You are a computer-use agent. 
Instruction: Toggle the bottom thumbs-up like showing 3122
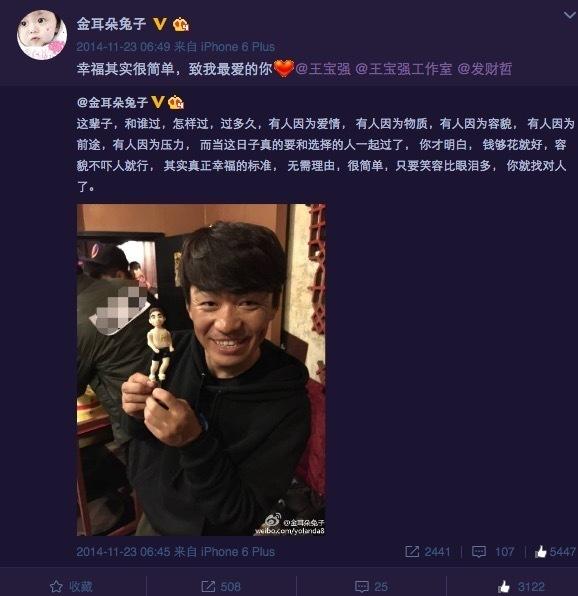pos(522,586)
